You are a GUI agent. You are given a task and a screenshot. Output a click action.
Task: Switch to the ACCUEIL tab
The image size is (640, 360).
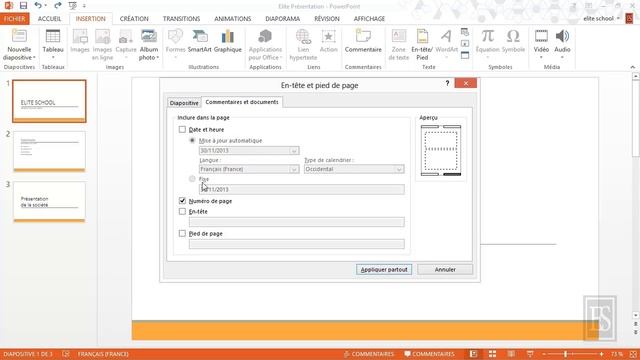tap(49, 19)
